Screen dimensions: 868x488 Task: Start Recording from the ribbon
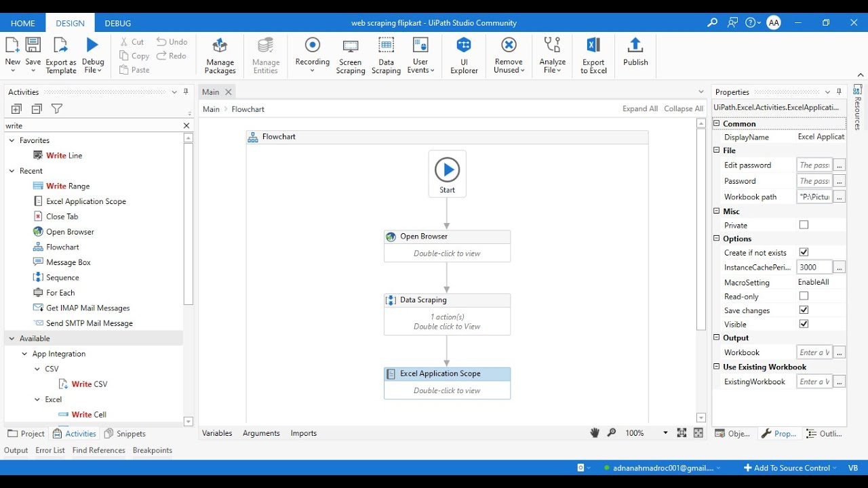pos(313,55)
